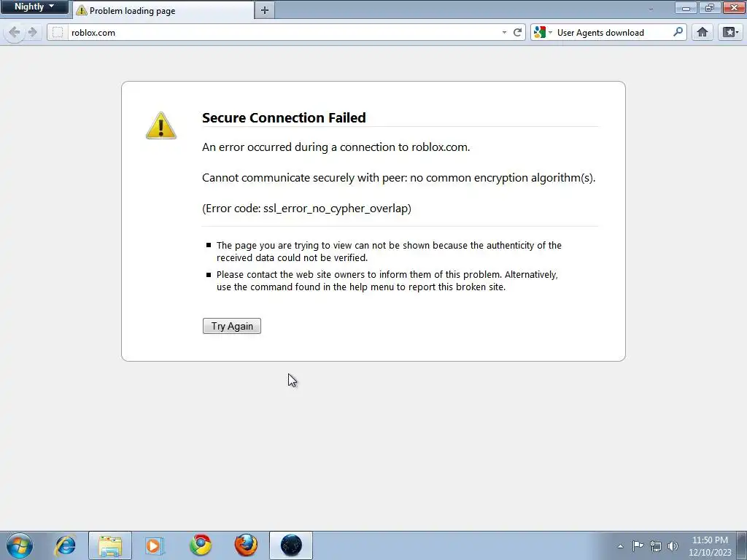Viewport: 747px width, 560px height.
Task: Click the bullet text 'Please contact the web site owners'
Action: (387, 281)
